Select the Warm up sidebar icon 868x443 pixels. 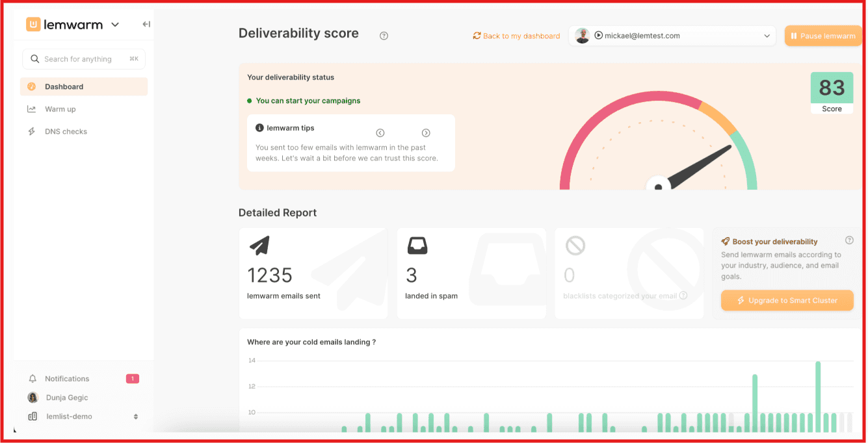[31, 108]
